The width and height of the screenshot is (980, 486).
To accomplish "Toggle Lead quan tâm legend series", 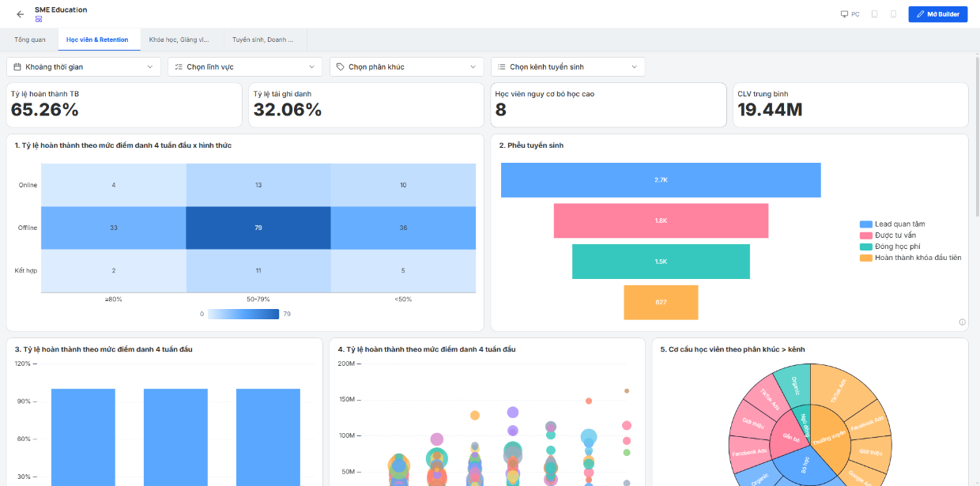I will (892, 224).
